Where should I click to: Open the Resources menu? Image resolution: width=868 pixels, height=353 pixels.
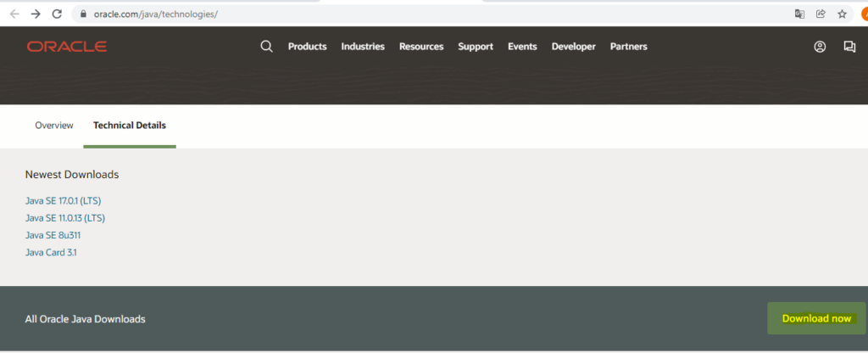coord(421,47)
